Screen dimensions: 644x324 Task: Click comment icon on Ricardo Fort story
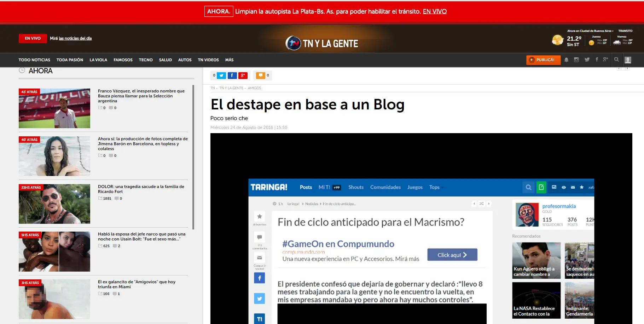click(117, 198)
